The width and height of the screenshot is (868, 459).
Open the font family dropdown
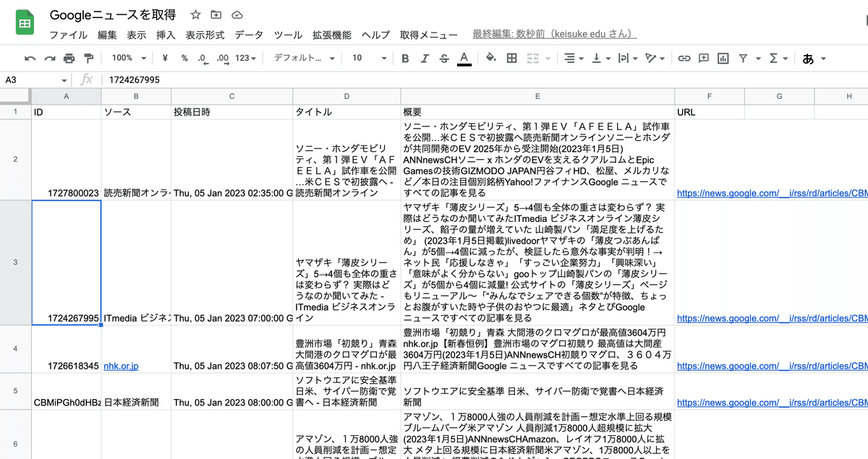click(x=305, y=59)
